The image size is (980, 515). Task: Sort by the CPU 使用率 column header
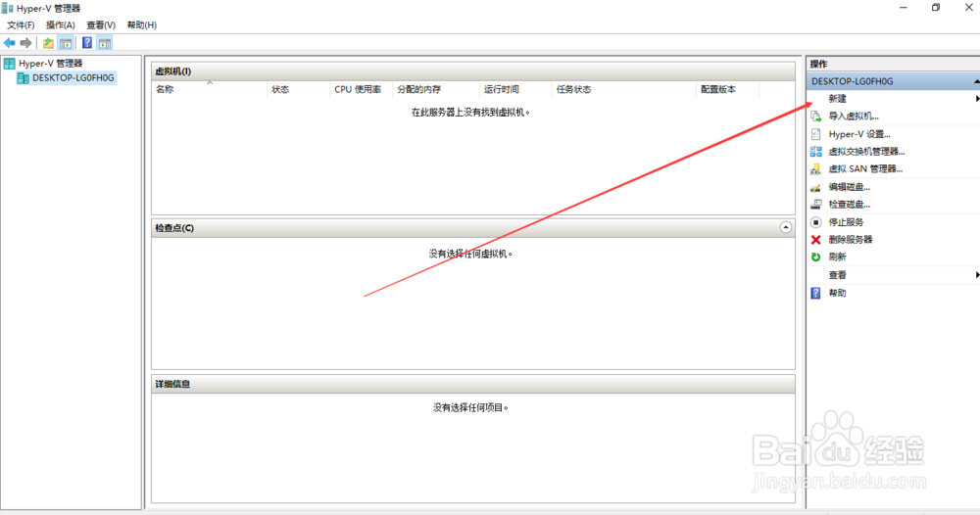(361, 89)
